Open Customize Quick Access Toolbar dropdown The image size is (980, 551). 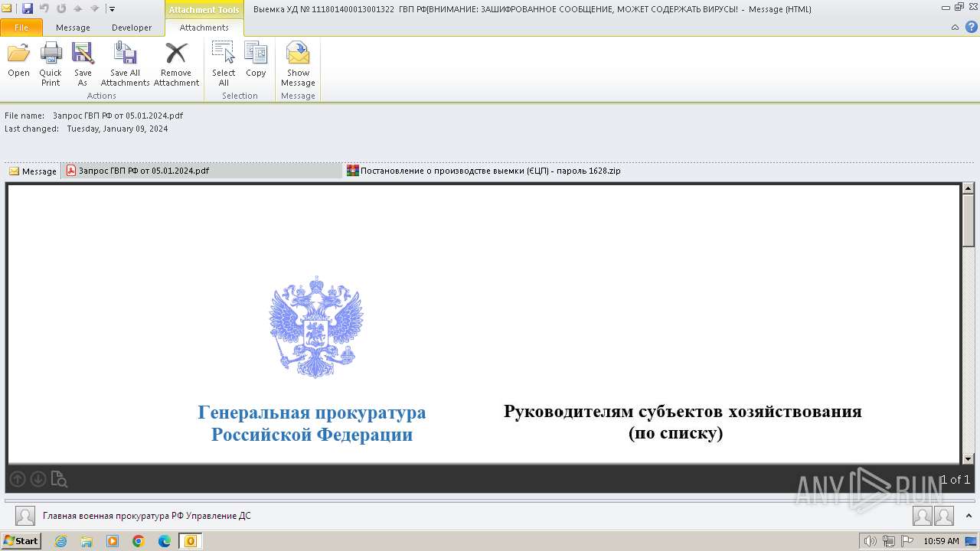(112, 9)
